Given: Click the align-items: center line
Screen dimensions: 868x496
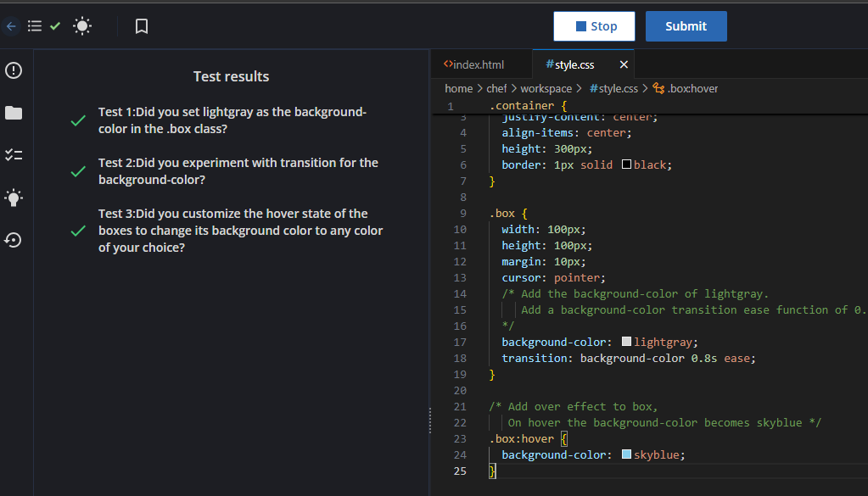Looking at the screenshot, I should pyautogui.click(x=566, y=133).
